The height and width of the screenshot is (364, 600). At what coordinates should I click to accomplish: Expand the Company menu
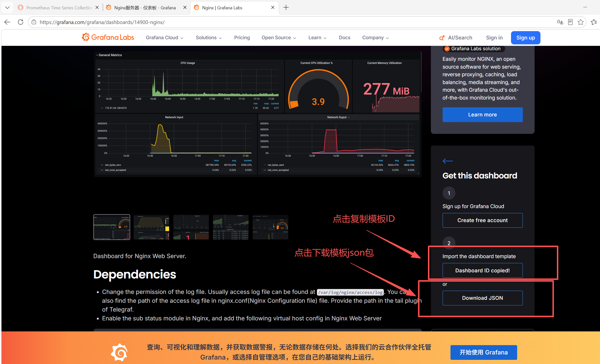click(375, 38)
